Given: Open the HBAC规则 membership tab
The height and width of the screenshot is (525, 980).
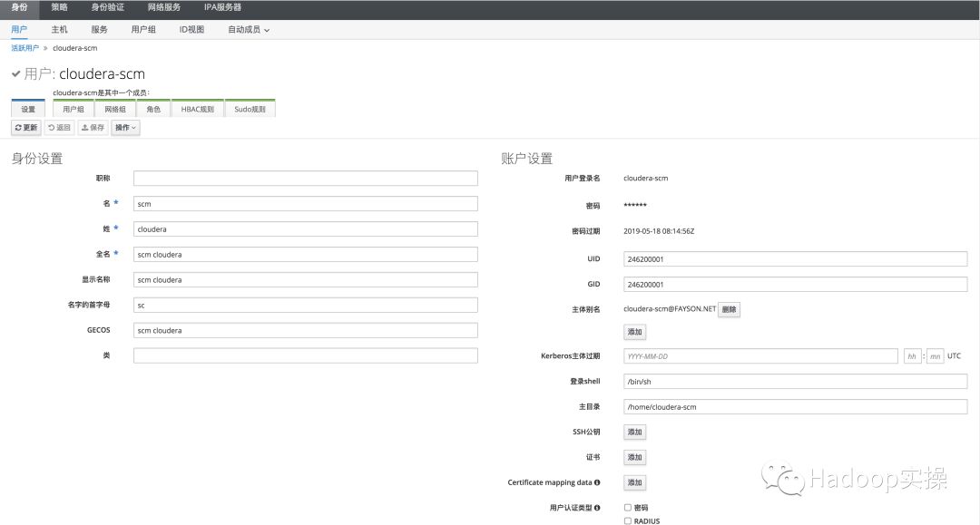Looking at the screenshot, I should pos(198,109).
